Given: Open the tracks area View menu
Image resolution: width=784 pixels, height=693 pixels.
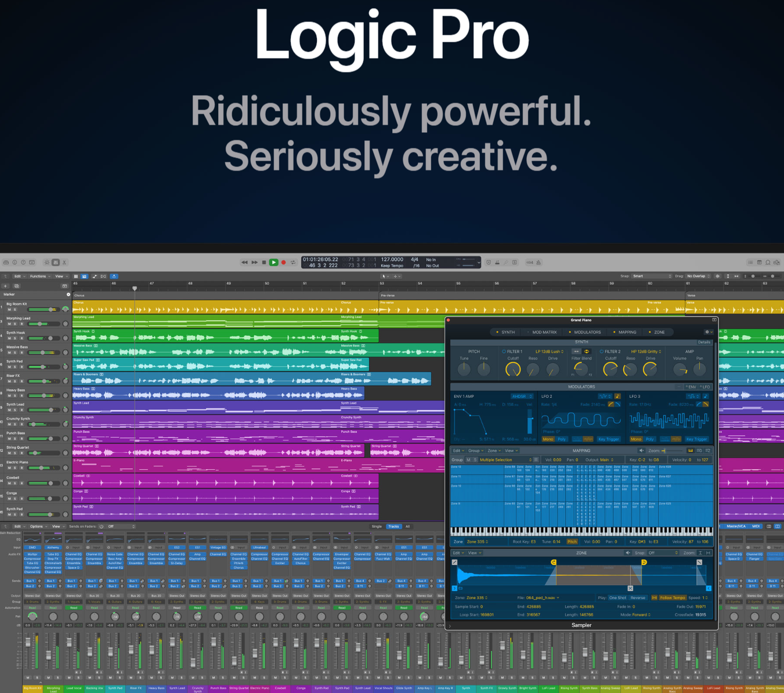Looking at the screenshot, I should coord(61,276).
